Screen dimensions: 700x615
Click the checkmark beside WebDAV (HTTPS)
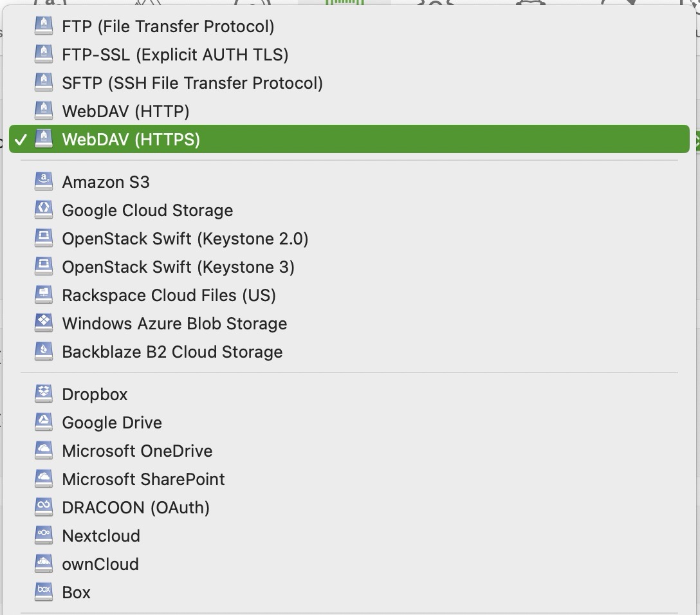(21, 140)
